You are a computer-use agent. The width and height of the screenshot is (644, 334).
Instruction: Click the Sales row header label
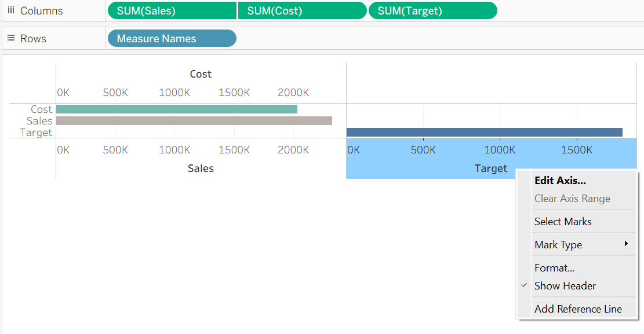[x=39, y=121]
